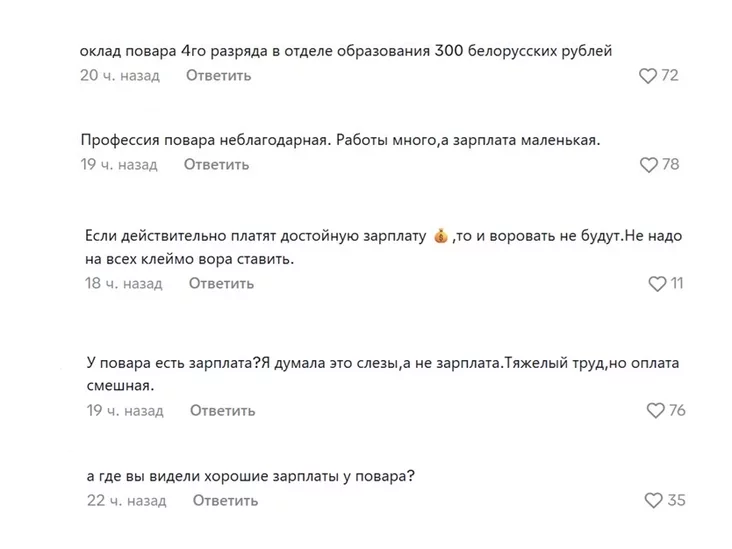Viewport: 732px width, 549px height.
Task: Heart the comment with 35 likes
Action: point(654,500)
